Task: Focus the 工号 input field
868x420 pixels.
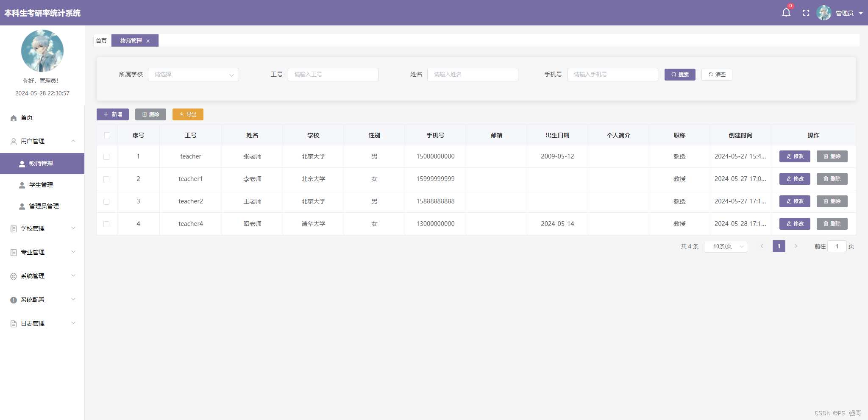Action: (x=333, y=75)
